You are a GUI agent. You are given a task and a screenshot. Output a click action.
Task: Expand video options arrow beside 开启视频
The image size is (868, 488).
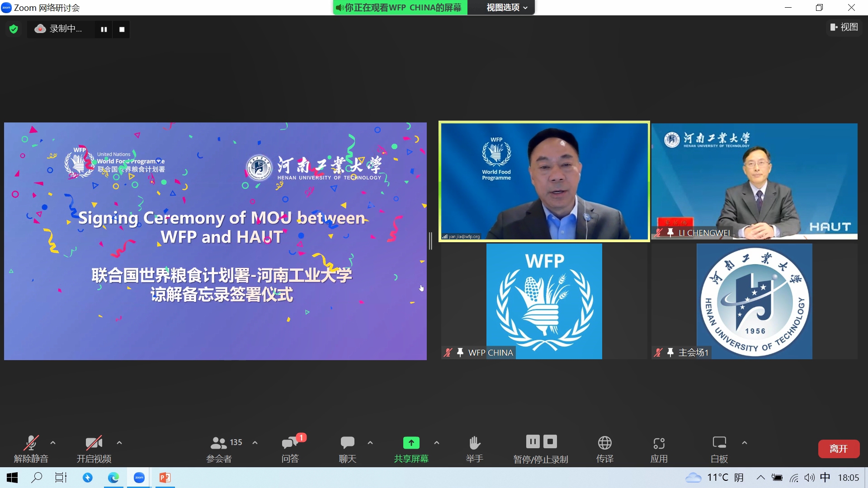click(119, 443)
